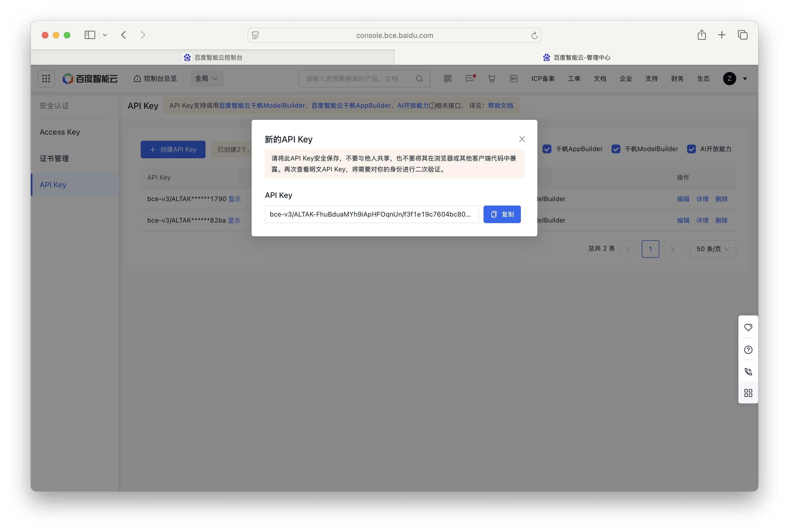Uncheck the 千帆ModelBuilder filter

(616, 149)
